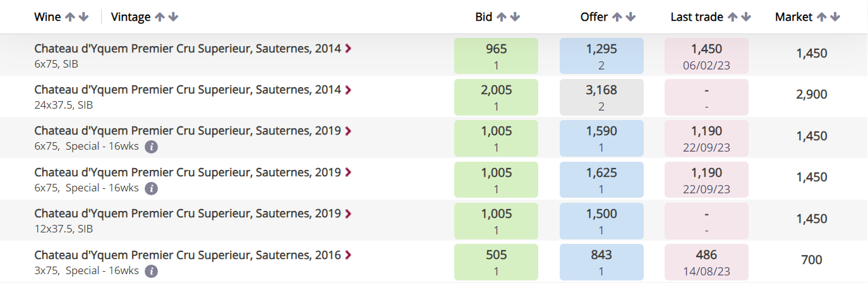This screenshot has width=868, height=283.
Task: Open Chateau d'Yquem 2019 name in offer 1,625 row
Action: pyautogui.click(x=188, y=172)
